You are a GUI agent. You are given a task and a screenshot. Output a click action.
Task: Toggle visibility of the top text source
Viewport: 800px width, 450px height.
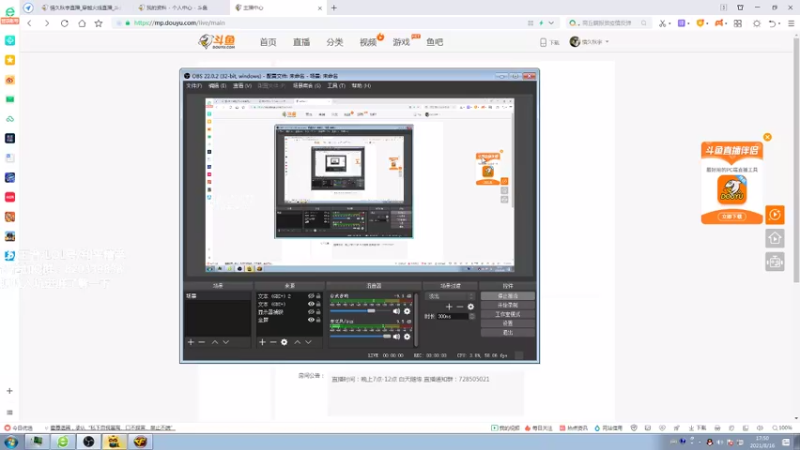pyautogui.click(x=311, y=296)
